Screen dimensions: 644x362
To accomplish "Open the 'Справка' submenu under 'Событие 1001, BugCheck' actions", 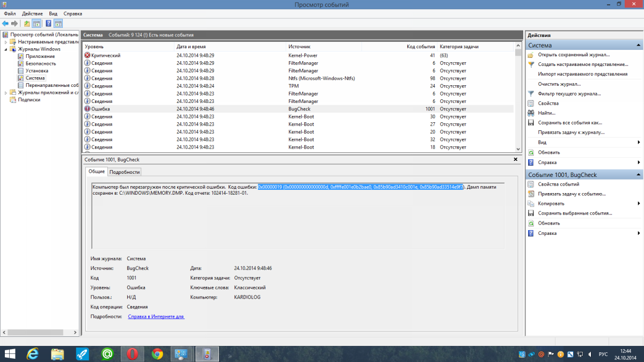I will pyautogui.click(x=639, y=233).
